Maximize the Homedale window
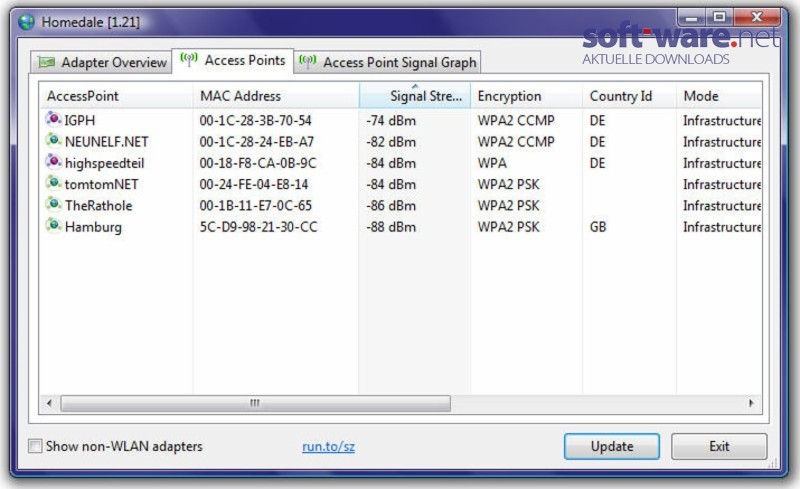800x489 pixels. (719, 18)
